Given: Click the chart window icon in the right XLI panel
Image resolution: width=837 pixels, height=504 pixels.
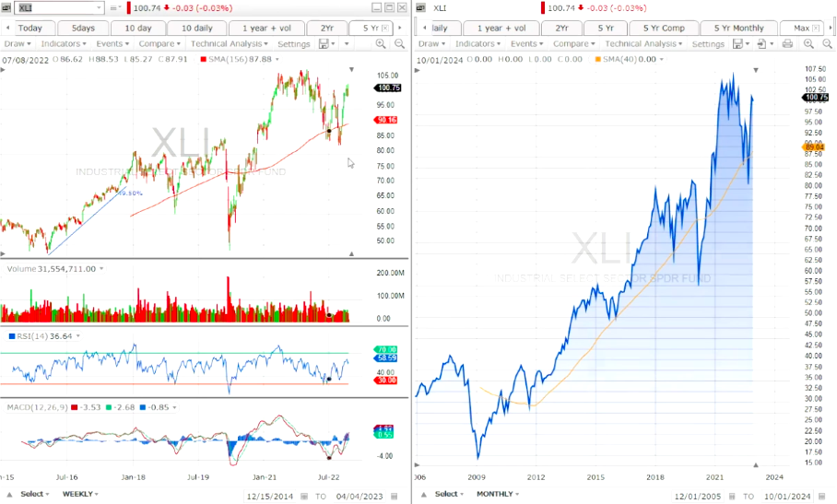Looking at the screenshot, I should click(420, 8).
